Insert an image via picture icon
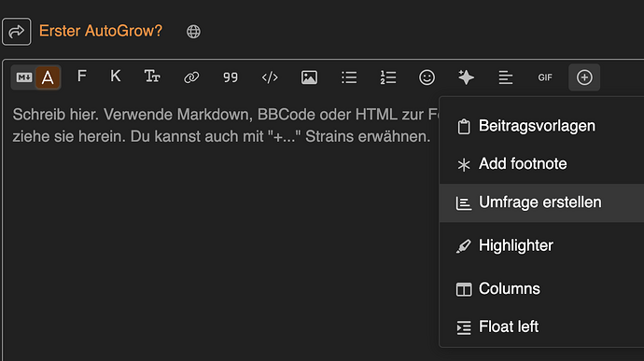This screenshot has height=361, width=644. click(x=309, y=77)
